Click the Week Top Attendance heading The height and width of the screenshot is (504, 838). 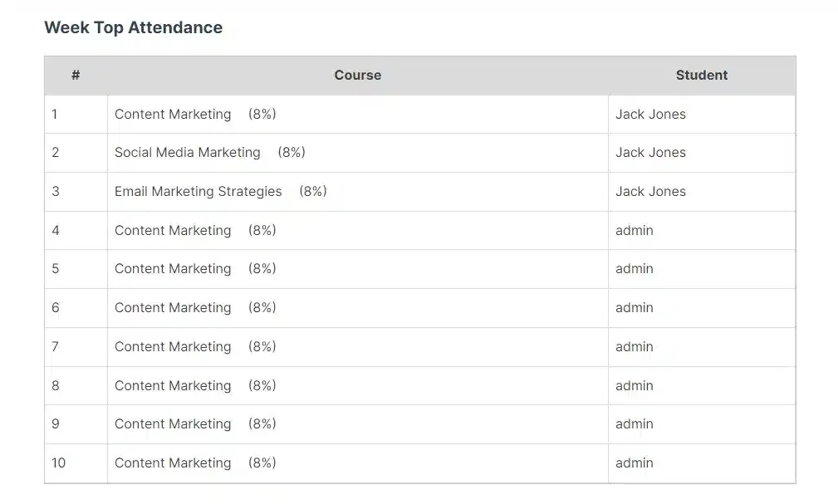pyautogui.click(x=133, y=27)
